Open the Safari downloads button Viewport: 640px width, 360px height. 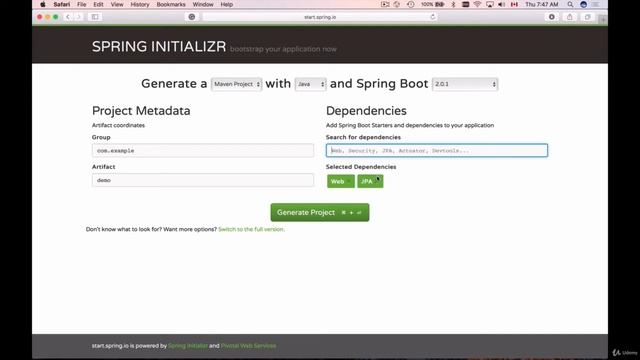pyautogui.click(x=551, y=17)
